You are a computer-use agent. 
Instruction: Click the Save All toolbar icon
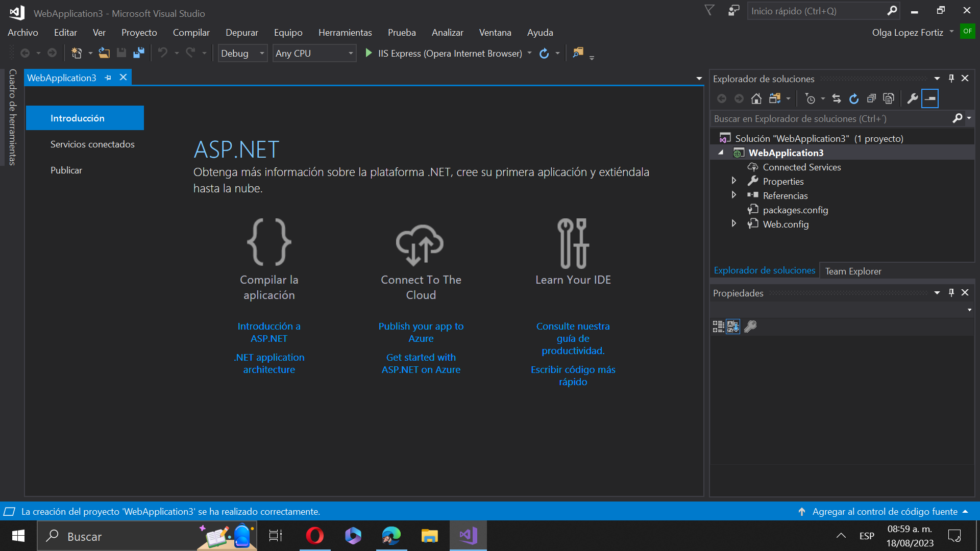click(x=138, y=53)
